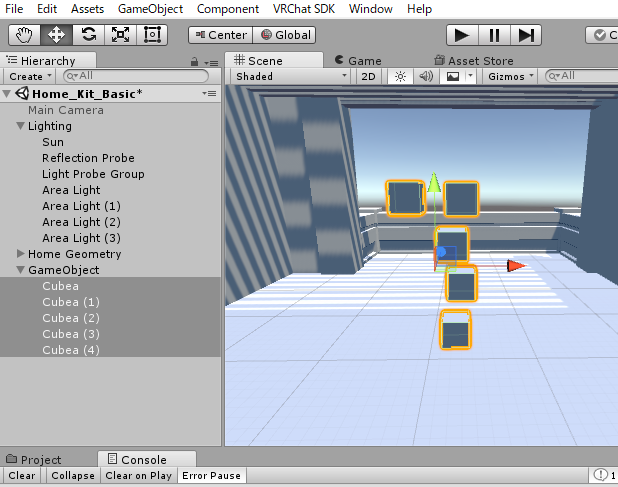
Task: Select the Console tab
Action: point(147,459)
